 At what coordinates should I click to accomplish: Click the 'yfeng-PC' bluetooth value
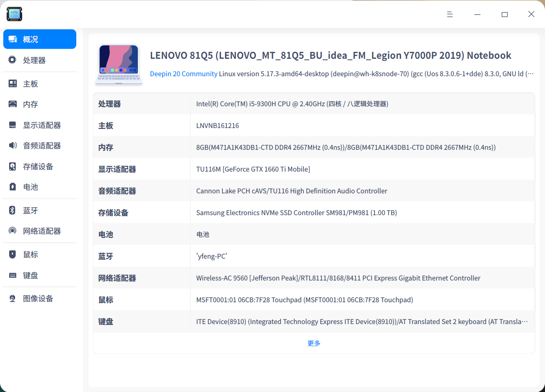(211, 256)
